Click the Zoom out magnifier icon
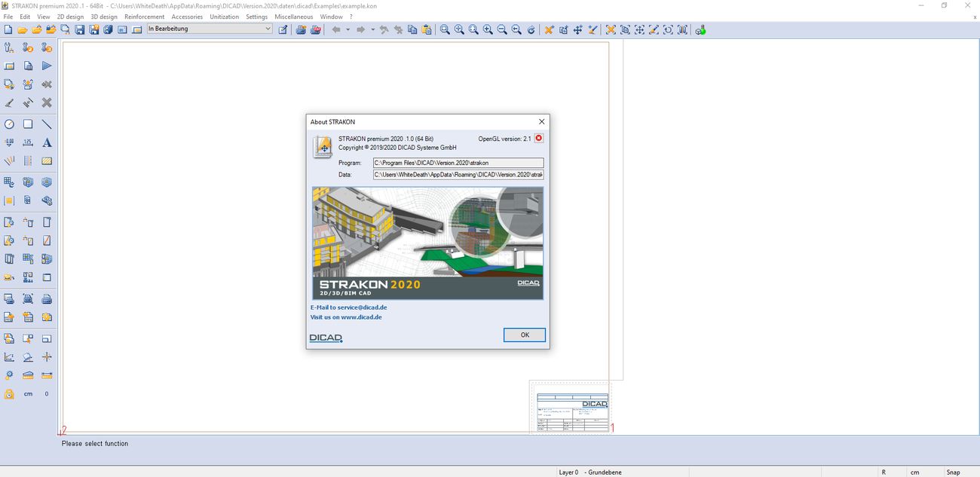The image size is (980, 477). click(x=502, y=29)
